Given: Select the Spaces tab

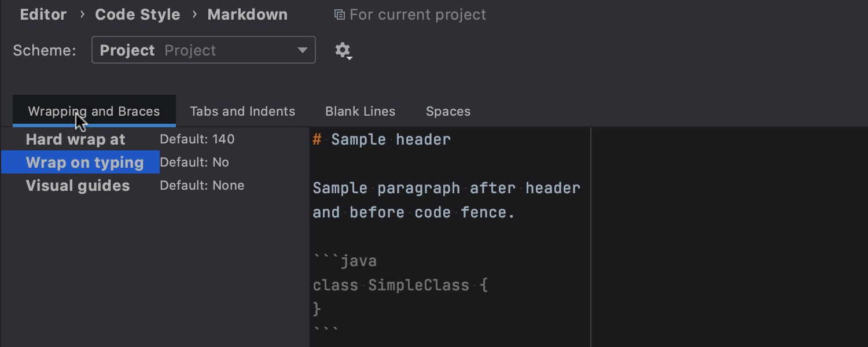Looking at the screenshot, I should (x=448, y=111).
